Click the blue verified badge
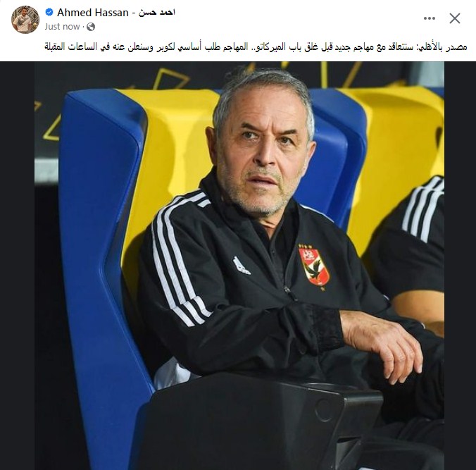The height and width of the screenshot is (470, 476). click(x=49, y=12)
